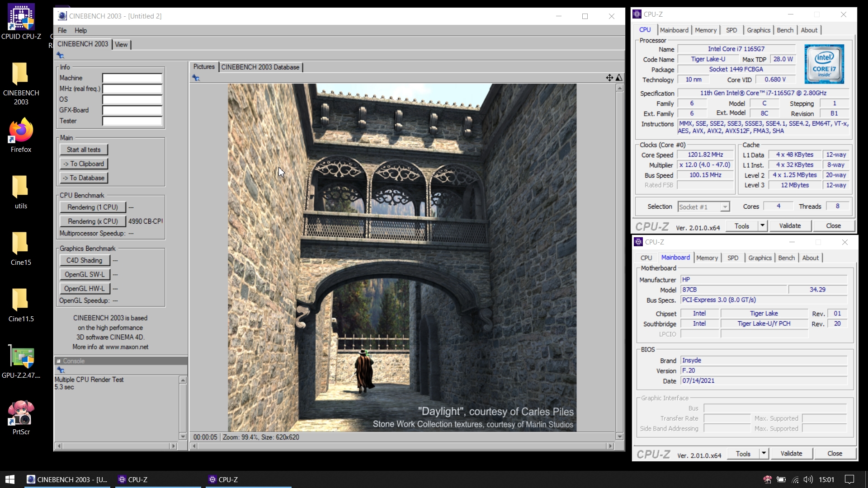868x488 pixels.
Task: Open the CINEBENCH 2003 Database tab
Action: tap(260, 67)
